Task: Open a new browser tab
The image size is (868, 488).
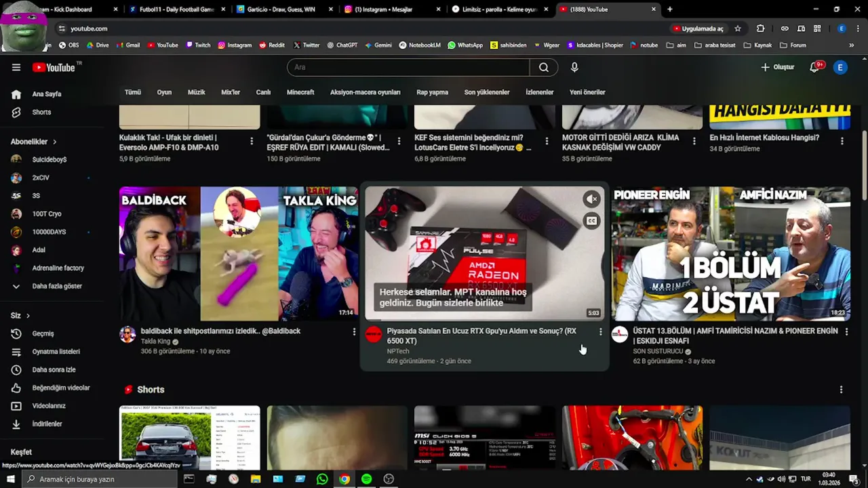Action: tap(670, 9)
